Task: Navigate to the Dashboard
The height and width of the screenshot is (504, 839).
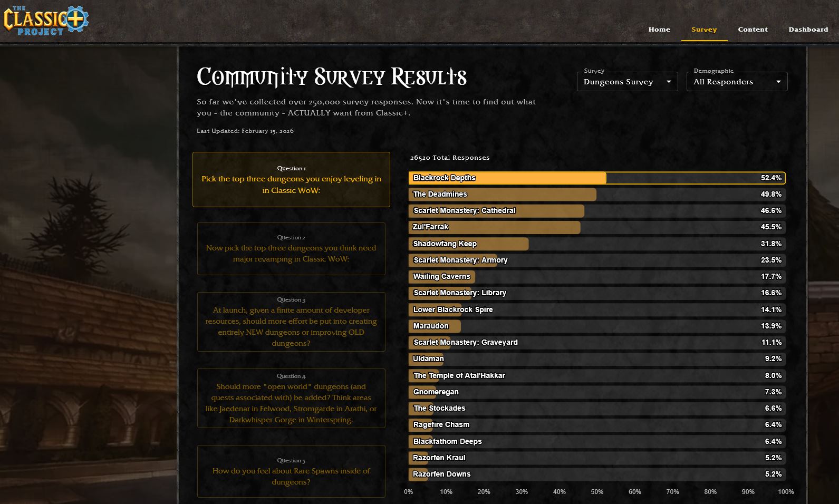Action: point(808,30)
